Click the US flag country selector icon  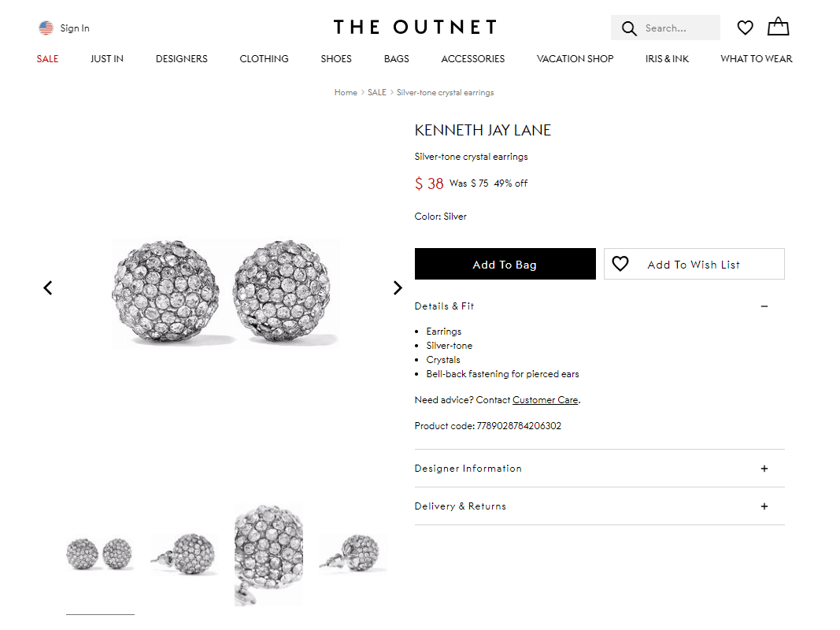(x=46, y=28)
